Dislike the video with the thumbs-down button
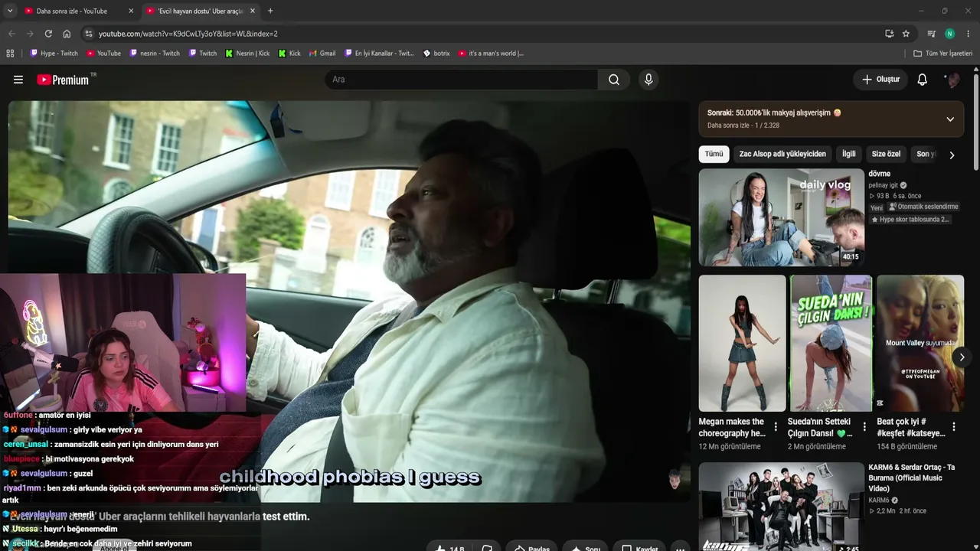The width and height of the screenshot is (980, 551). (x=487, y=548)
